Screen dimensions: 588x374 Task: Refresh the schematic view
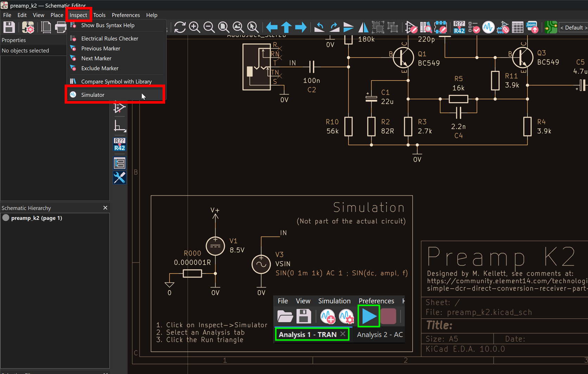180,27
